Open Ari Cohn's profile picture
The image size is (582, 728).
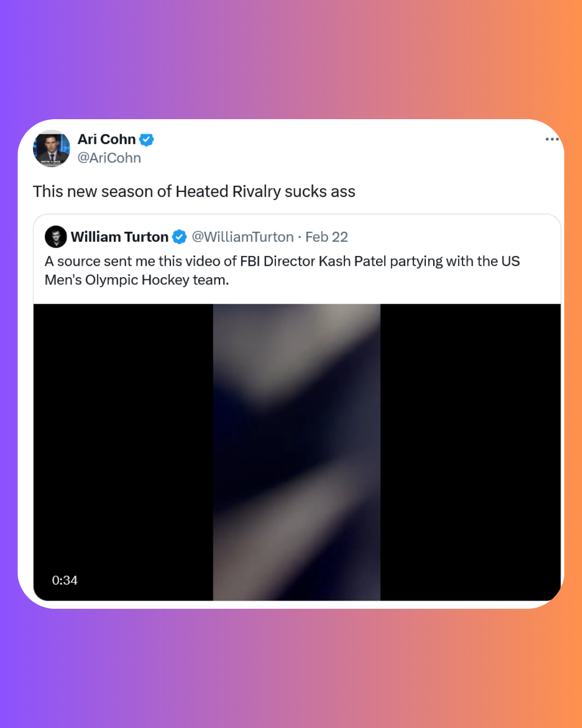tap(52, 148)
